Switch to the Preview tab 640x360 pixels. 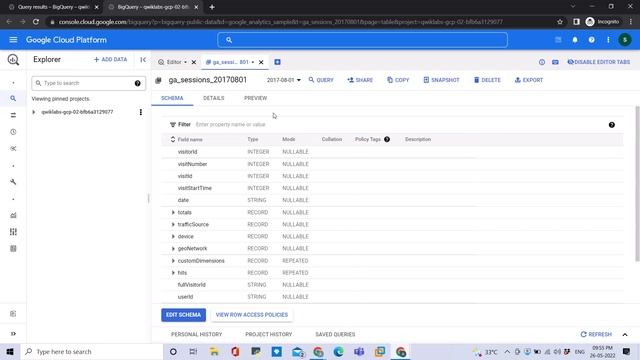256,98
